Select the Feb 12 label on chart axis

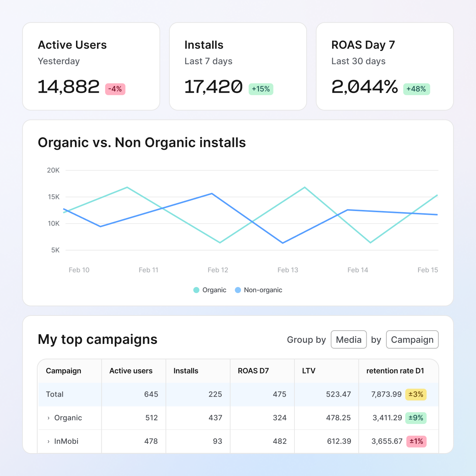pos(218,270)
